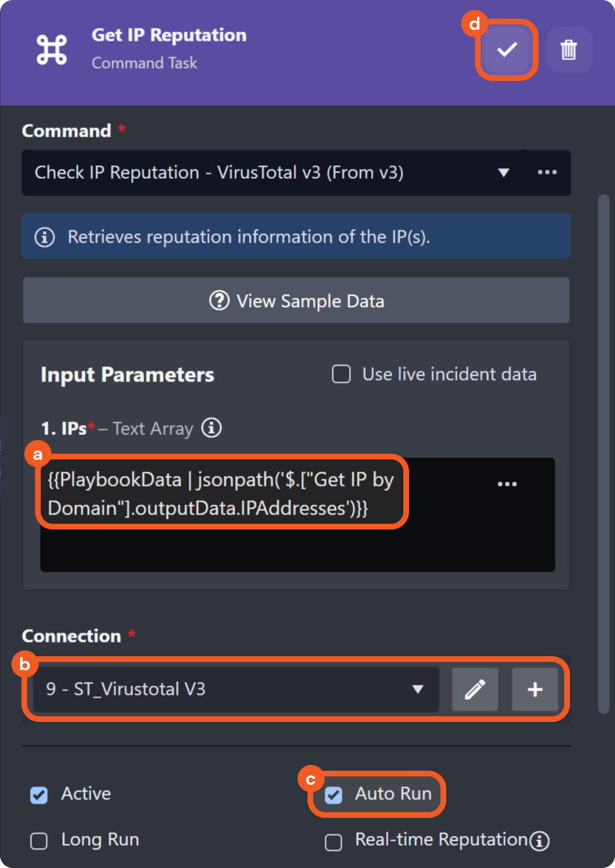The width and height of the screenshot is (615, 868).
Task: Click the View Sample Data button
Action: click(x=296, y=301)
